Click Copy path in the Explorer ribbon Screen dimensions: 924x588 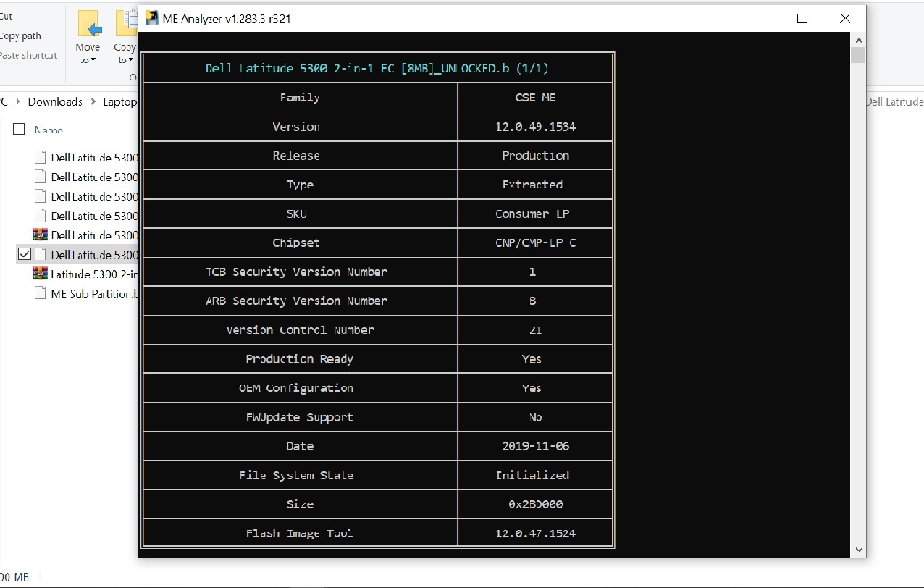click(20, 35)
